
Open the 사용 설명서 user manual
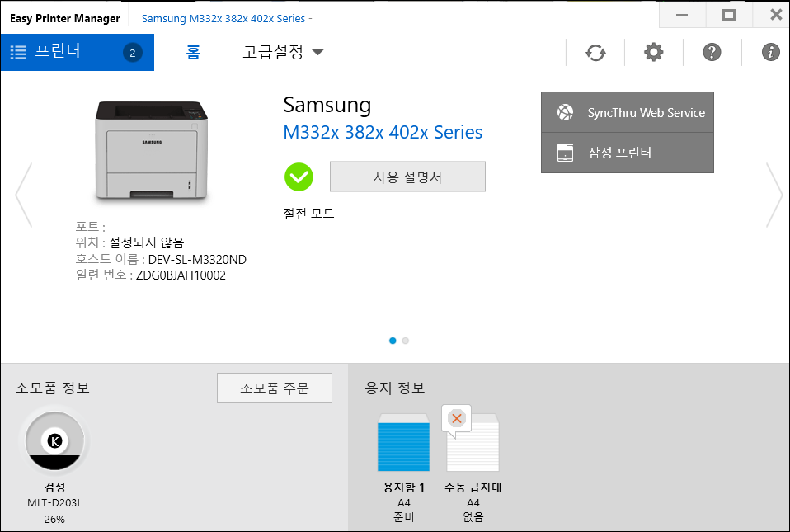pos(407,177)
